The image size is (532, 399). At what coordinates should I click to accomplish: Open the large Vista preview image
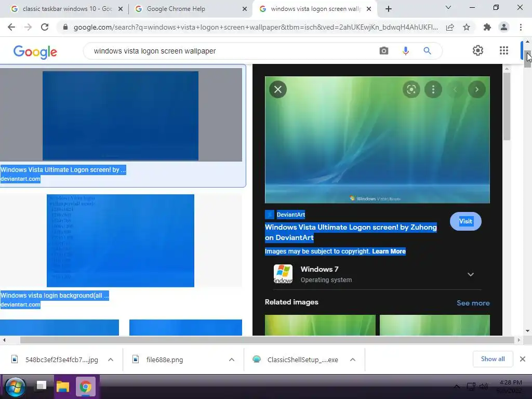[377, 140]
